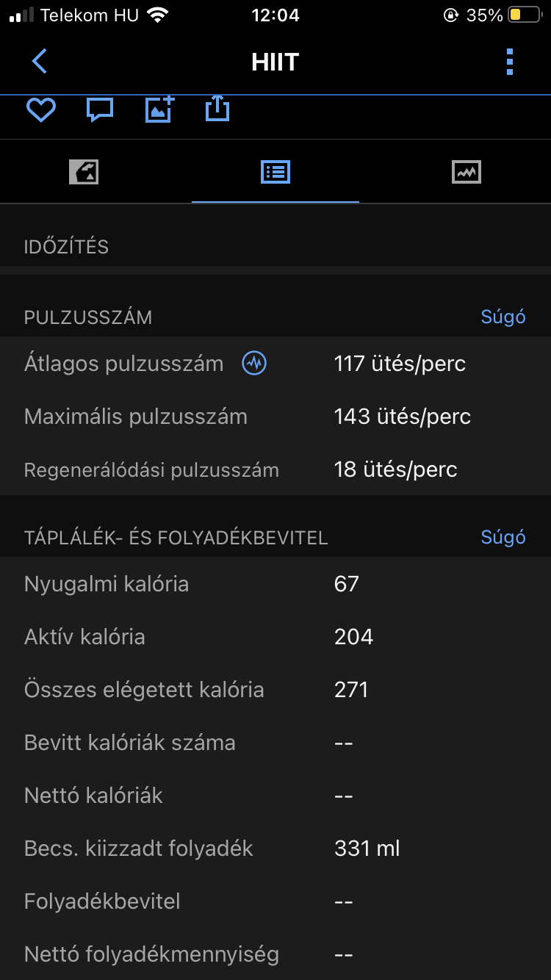Image resolution: width=551 pixels, height=980 pixels.
Task: Like the activity with the heart icon
Action: click(41, 110)
